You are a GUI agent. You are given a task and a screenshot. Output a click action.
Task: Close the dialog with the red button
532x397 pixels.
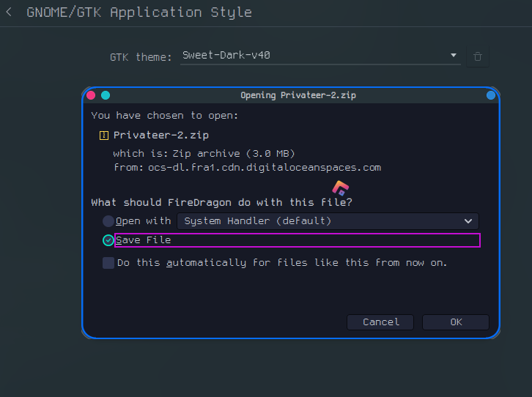(91, 95)
